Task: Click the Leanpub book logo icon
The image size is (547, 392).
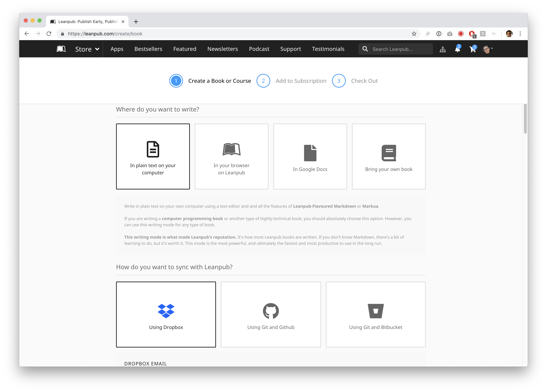Action: (61, 49)
